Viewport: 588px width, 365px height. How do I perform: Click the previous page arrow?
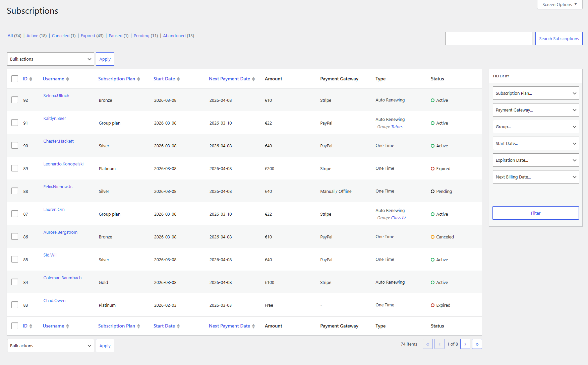pos(439,344)
